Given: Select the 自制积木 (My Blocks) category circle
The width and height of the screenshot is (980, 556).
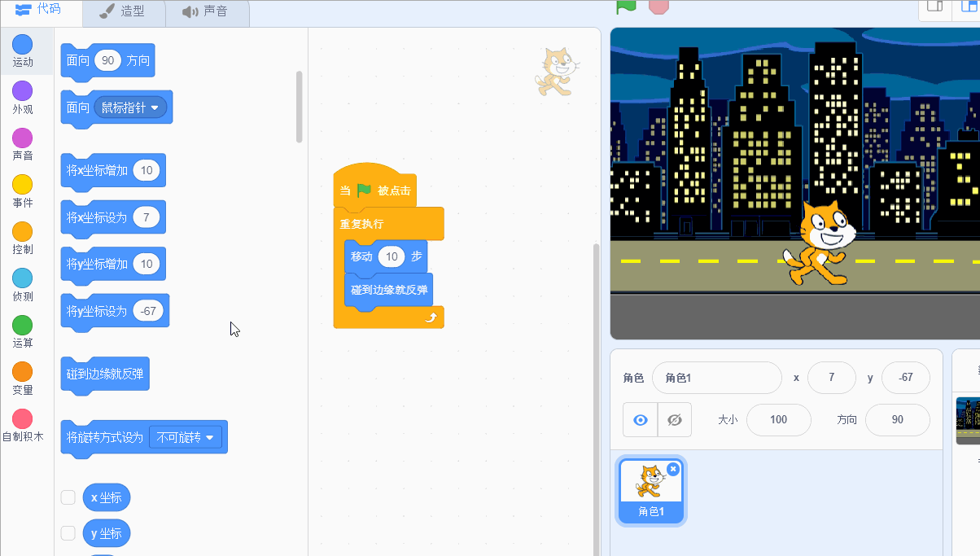Looking at the screenshot, I should click(x=23, y=418).
